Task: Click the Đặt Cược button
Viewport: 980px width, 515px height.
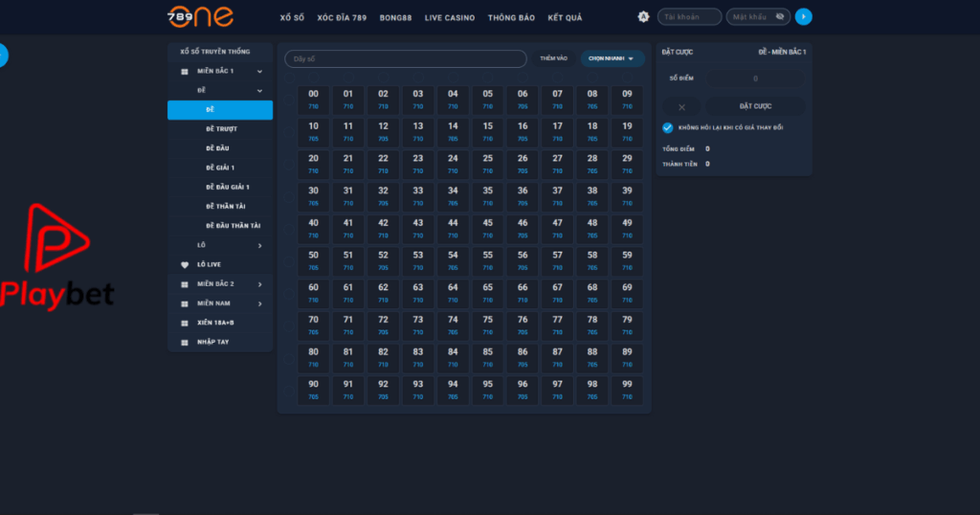Action: [x=755, y=106]
